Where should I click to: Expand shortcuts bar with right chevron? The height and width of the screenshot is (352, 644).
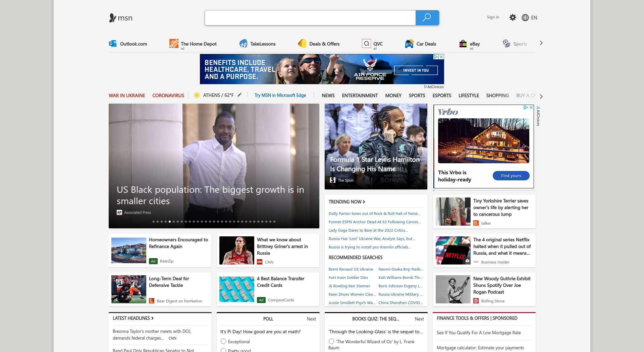(x=541, y=43)
